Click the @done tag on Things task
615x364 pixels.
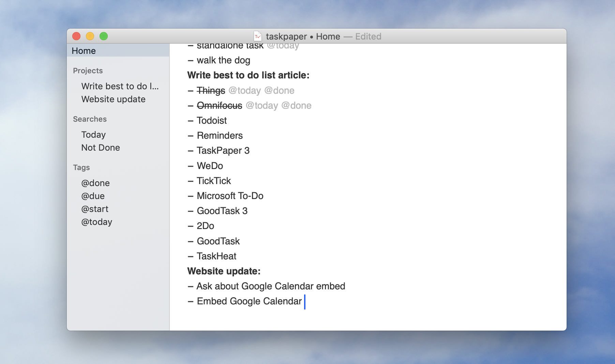[x=279, y=91]
